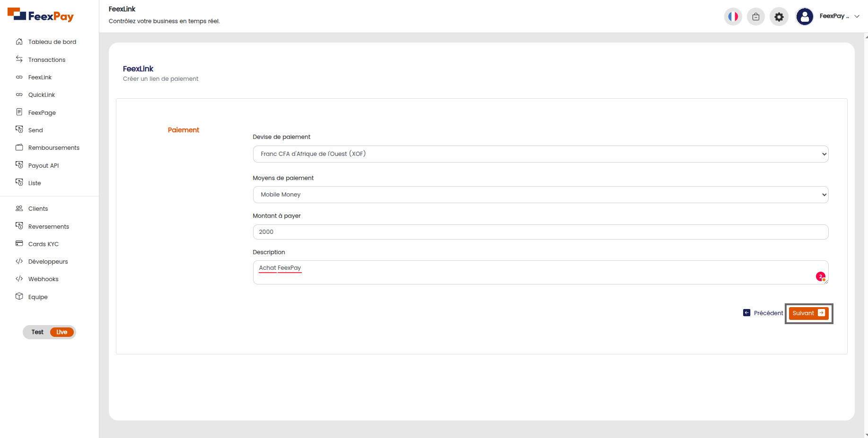Open Développeurs menu item

pos(48,261)
